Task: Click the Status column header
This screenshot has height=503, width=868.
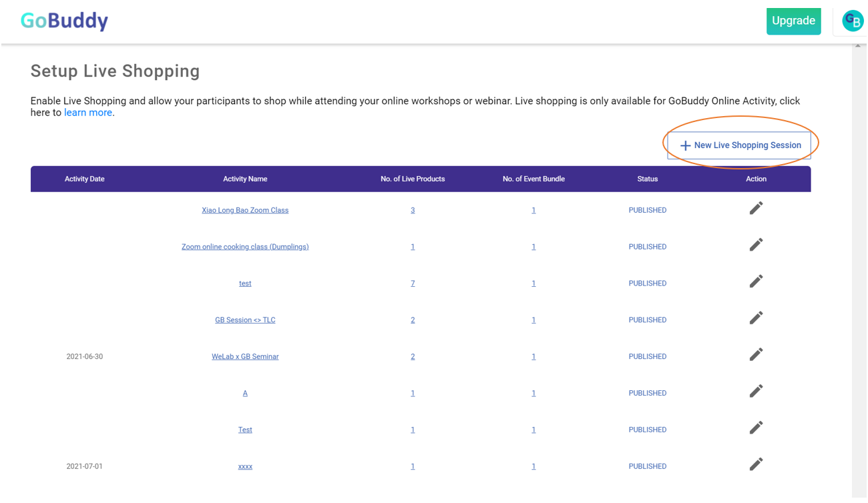Action: pyautogui.click(x=648, y=179)
